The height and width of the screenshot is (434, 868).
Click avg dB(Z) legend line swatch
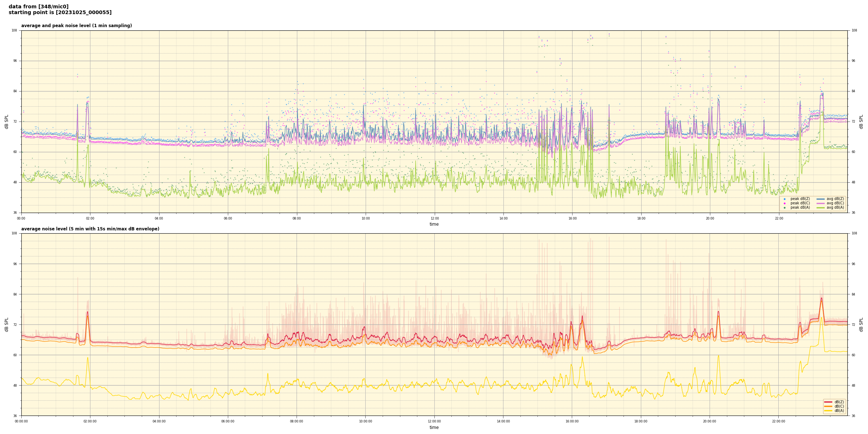click(x=820, y=199)
